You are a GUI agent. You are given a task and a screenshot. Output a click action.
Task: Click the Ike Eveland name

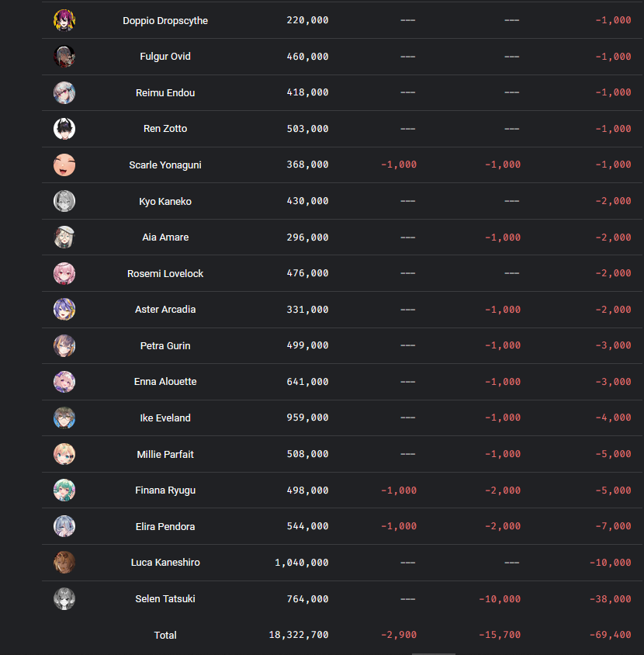165,418
